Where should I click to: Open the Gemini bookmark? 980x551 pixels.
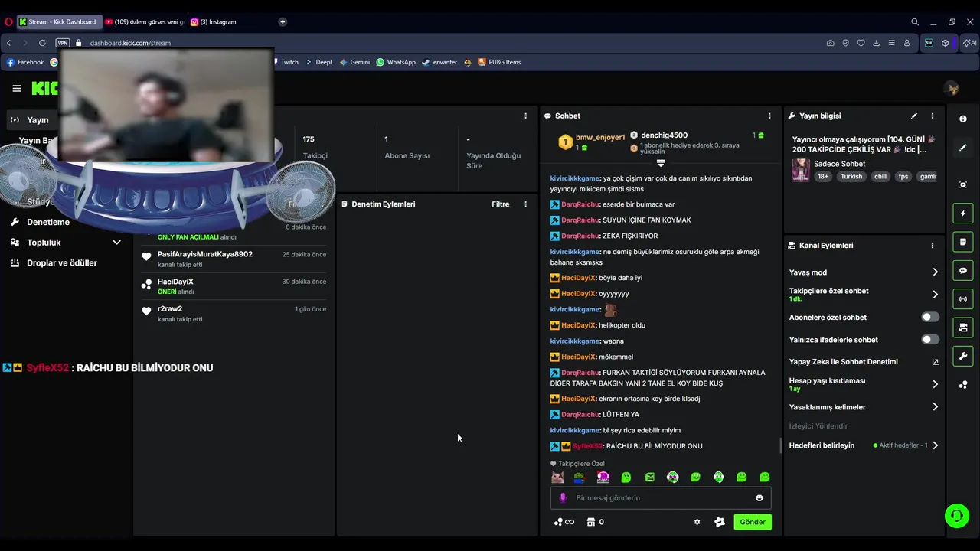pyautogui.click(x=354, y=62)
